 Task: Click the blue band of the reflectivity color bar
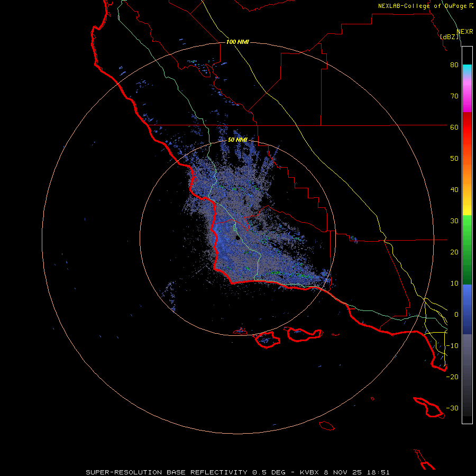(467, 309)
